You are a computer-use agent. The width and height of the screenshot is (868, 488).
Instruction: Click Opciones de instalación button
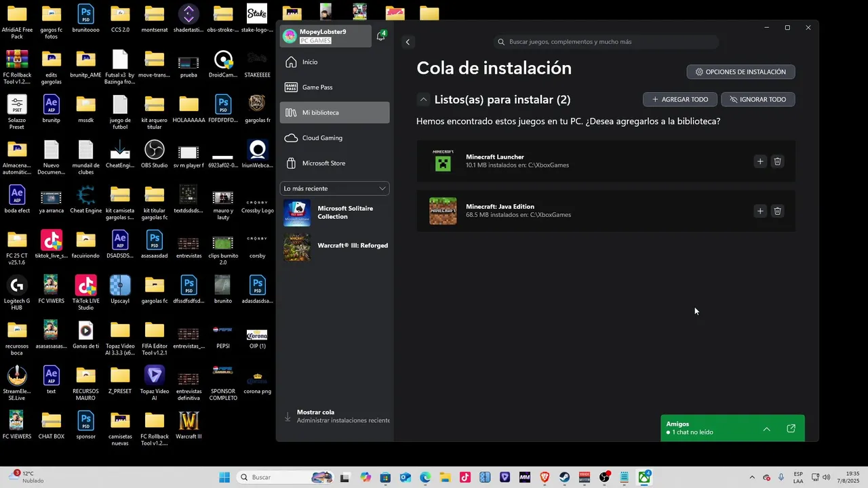click(x=741, y=72)
